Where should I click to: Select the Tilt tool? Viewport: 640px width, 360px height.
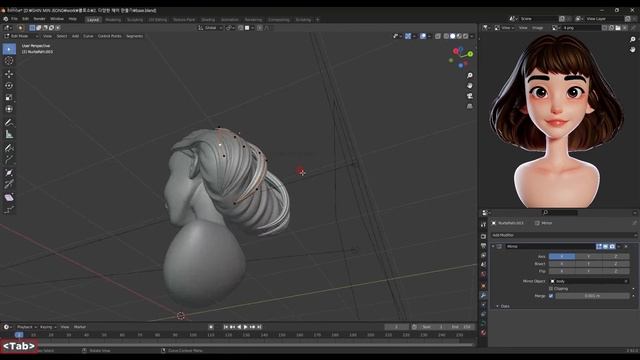pos(9,184)
